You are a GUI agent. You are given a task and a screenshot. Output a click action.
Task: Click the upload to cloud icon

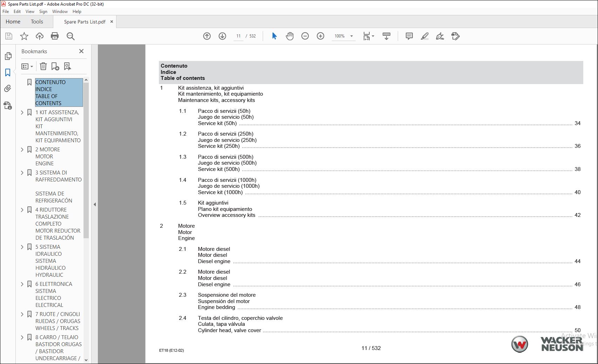(x=40, y=36)
